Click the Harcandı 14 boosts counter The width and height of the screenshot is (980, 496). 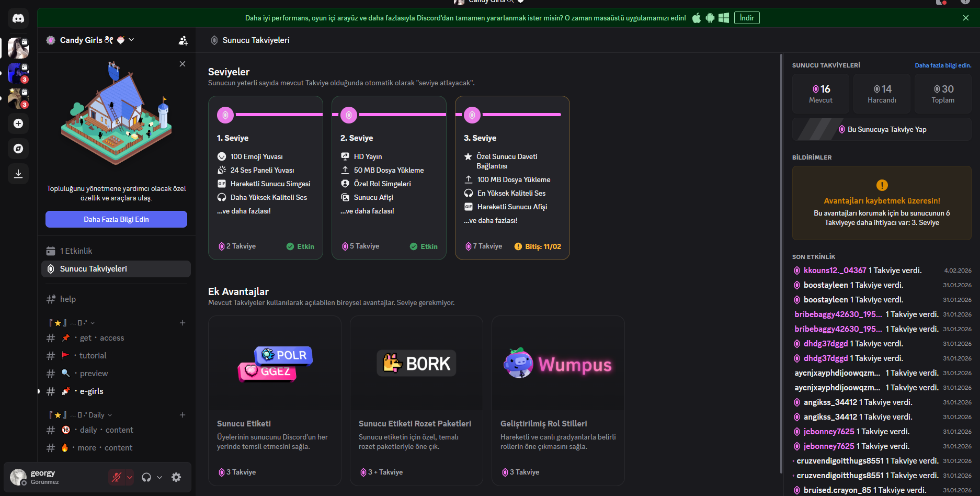pyautogui.click(x=882, y=94)
